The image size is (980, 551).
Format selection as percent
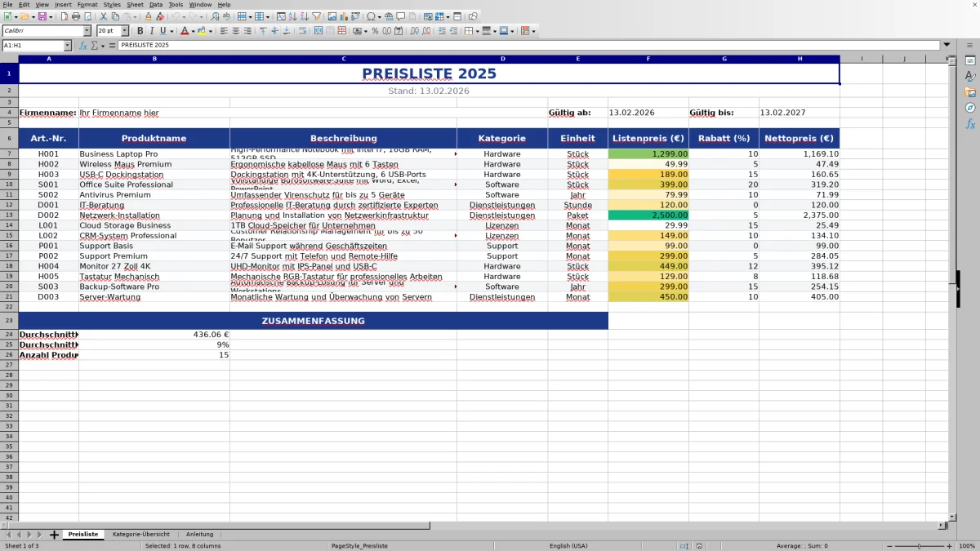click(375, 31)
